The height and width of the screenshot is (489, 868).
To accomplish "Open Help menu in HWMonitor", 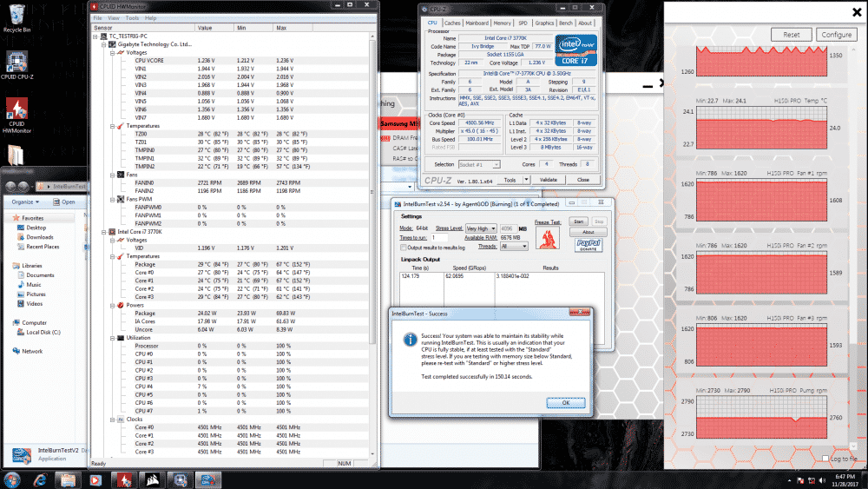I will pyautogui.click(x=150, y=18).
